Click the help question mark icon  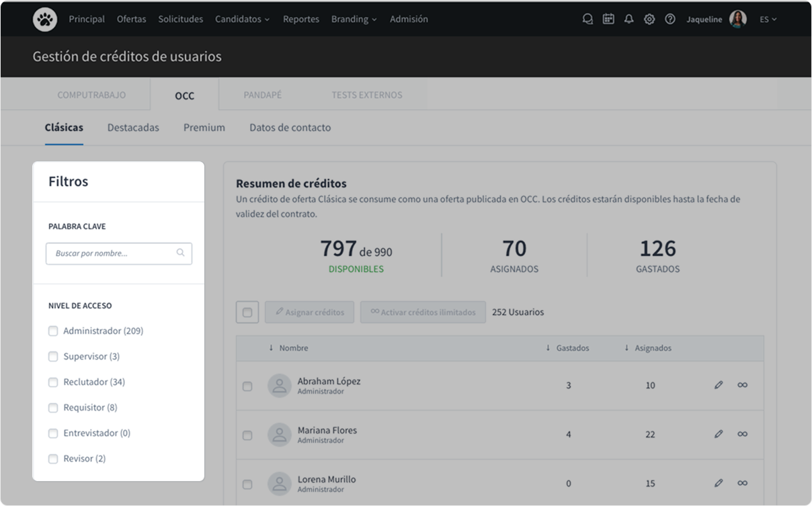[x=670, y=19]
